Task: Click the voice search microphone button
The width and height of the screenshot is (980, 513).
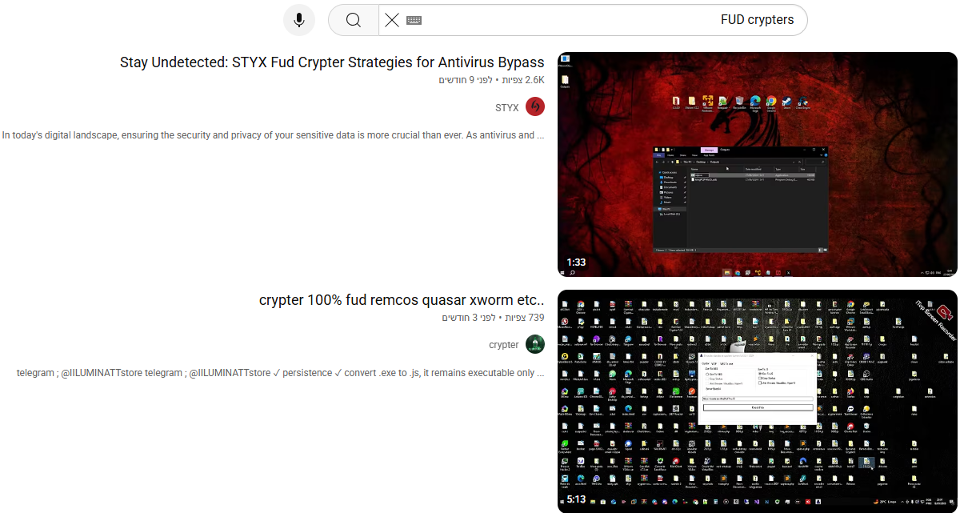Action: 299,20
